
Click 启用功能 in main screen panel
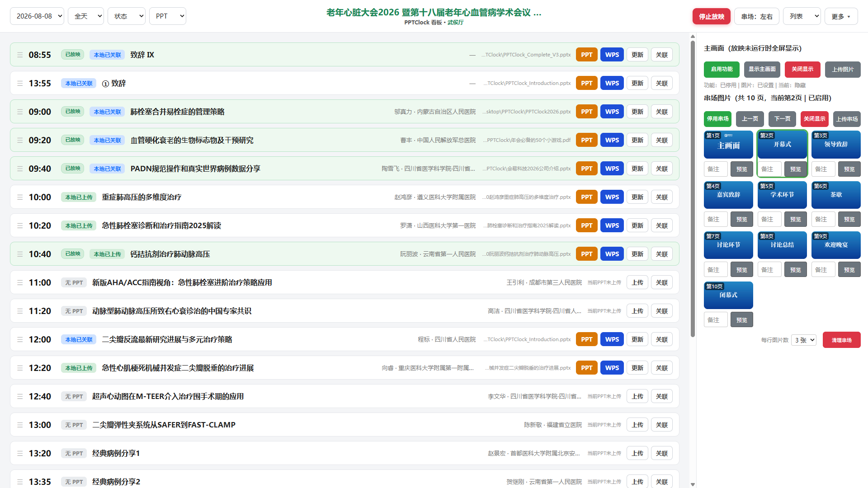tap(722, 70)
